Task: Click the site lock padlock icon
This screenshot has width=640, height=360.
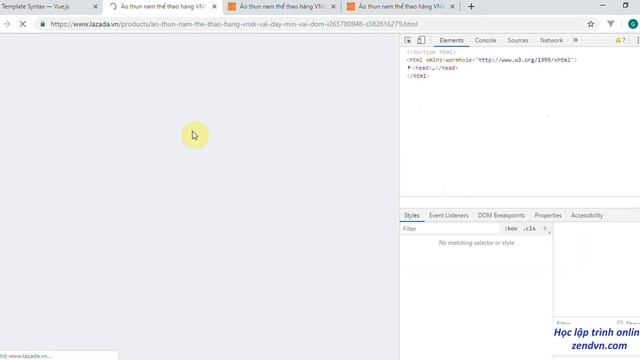Action: pyautogui.click(x=42, y=24)
